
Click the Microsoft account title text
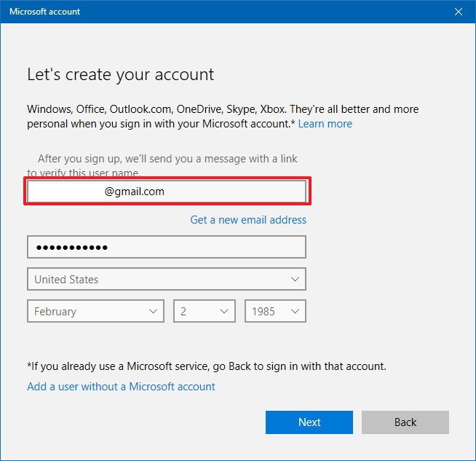[44, 12]
